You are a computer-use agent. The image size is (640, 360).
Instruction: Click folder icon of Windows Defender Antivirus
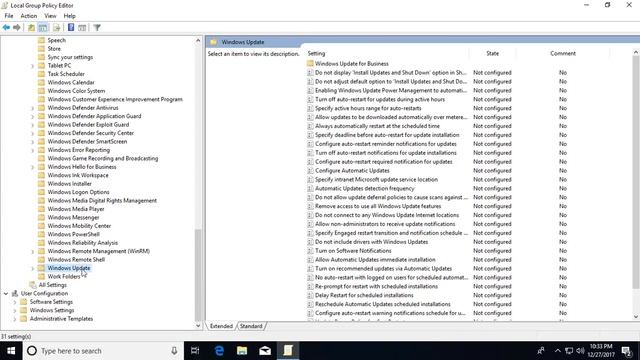(41, 108)
